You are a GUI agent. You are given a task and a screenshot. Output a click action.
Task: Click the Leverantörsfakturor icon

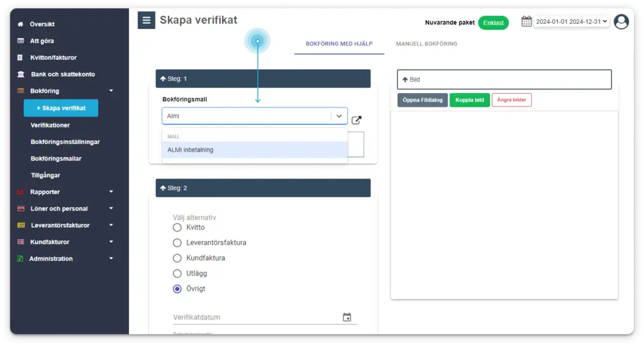click(x=21, y=225)
